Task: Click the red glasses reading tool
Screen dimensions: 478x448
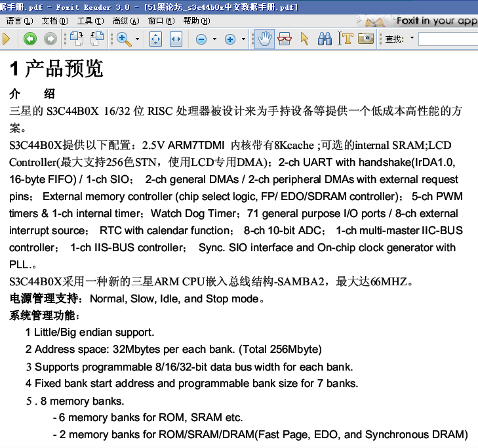Action: pos(285,39)
